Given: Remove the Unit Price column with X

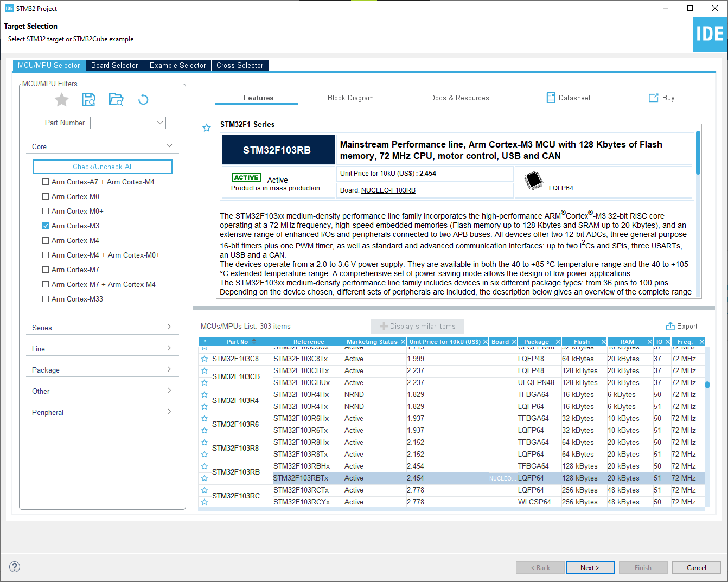Looking at the screenshot, I should click(485, 342).
